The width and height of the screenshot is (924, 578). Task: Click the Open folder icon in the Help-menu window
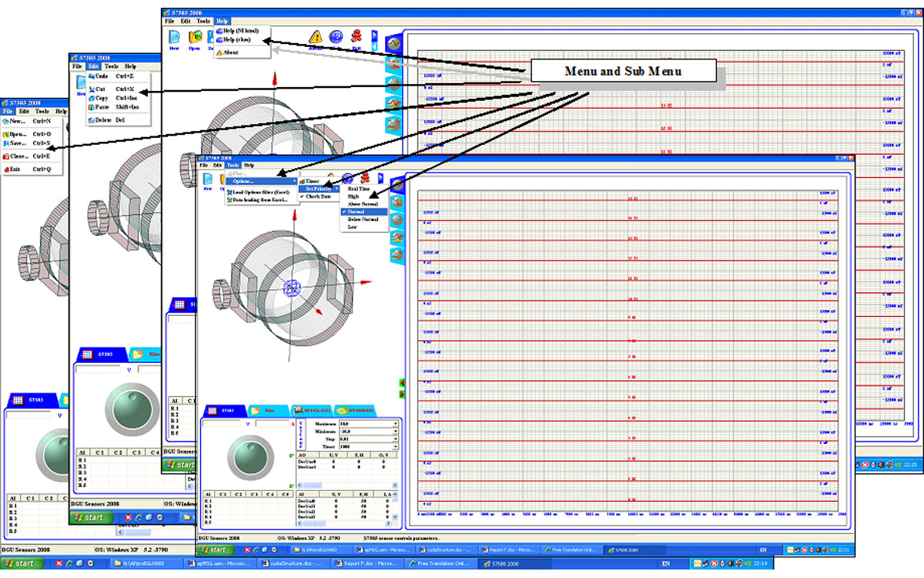pos(195,37)
